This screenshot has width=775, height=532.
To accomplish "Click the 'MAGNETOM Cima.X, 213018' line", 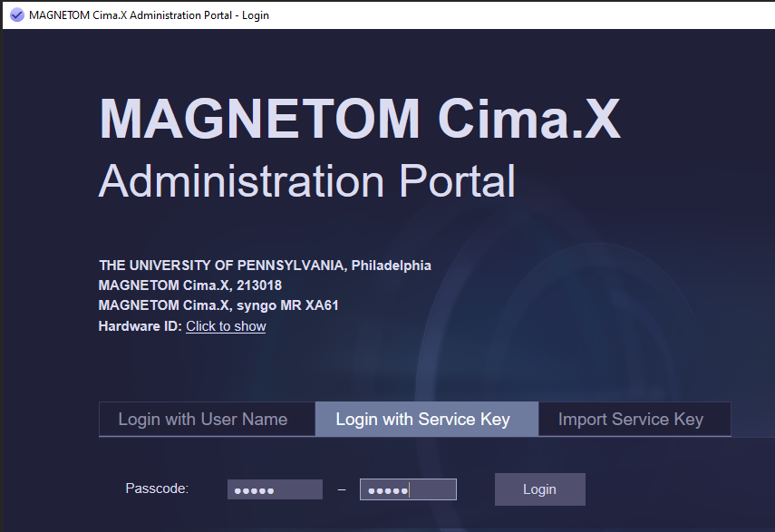I will (190, 285).
